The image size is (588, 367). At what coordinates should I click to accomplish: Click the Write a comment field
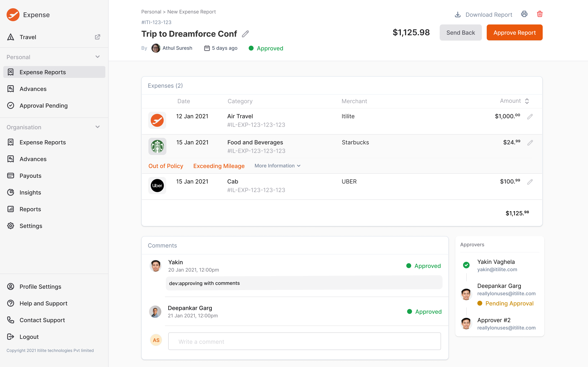304,341
